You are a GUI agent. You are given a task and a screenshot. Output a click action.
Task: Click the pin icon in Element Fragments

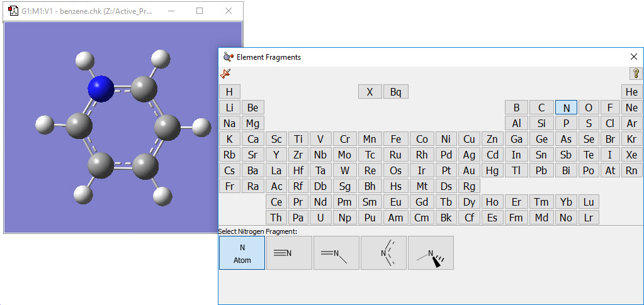coord(226,74)
